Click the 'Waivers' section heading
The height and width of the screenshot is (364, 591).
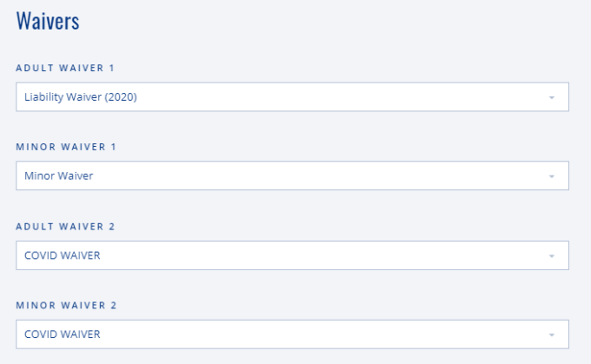tap(48, 22)
